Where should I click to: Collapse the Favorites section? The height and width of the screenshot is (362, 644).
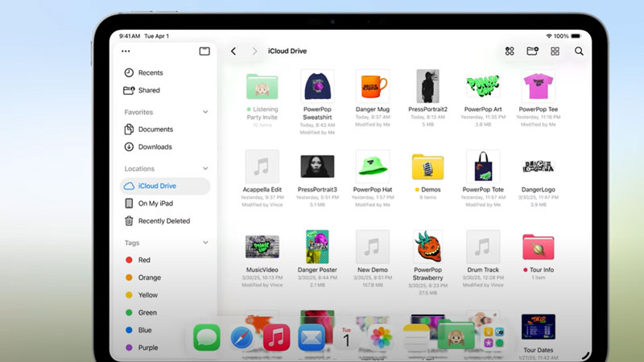click(x=205, y=112)
